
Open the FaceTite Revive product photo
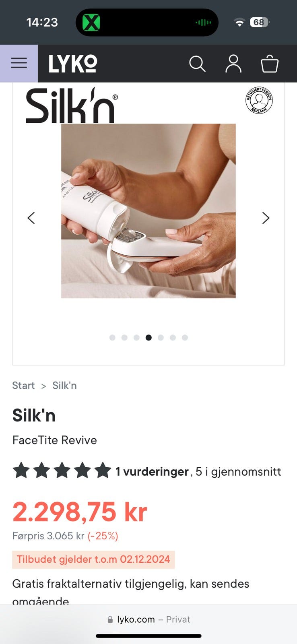148,211
